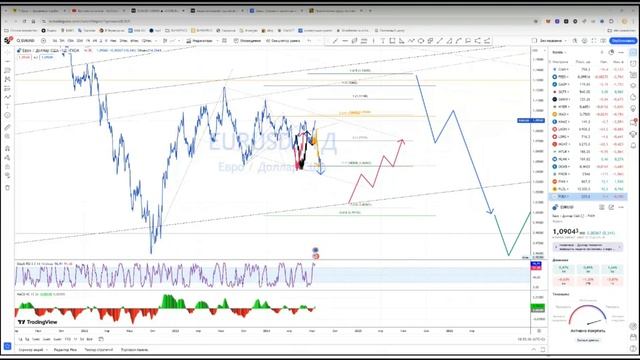Open layout setup square icon
This screenshot has height=360, width=640.
[x=534, y=41]
